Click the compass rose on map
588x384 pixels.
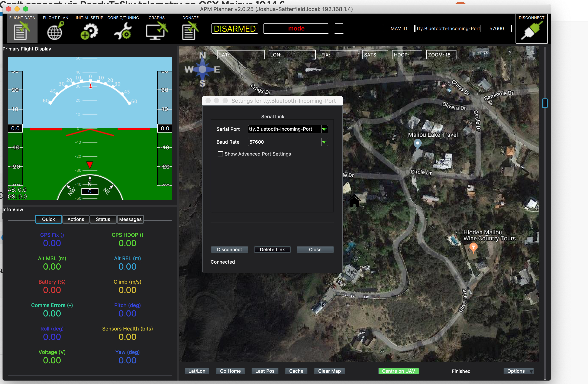point(202,69)
